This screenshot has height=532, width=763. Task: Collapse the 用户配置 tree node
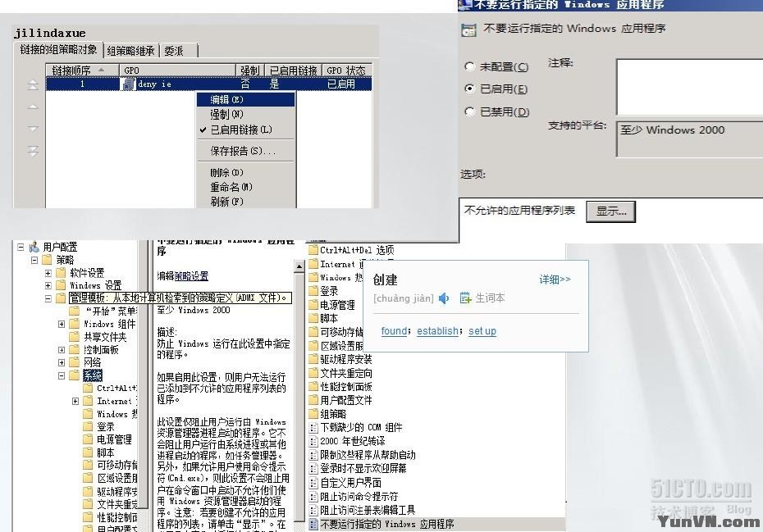click(x=21, y=247)
